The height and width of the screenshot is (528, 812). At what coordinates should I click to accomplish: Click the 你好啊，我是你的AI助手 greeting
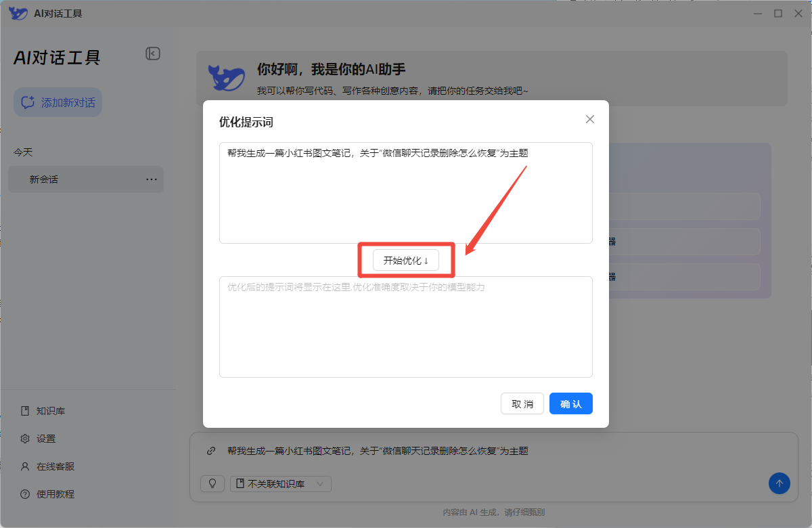[x=332, y=69]
